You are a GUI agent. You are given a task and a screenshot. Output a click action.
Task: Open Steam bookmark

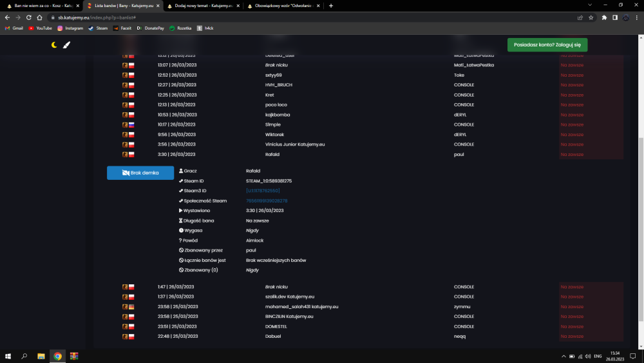[x=98, y=28]
